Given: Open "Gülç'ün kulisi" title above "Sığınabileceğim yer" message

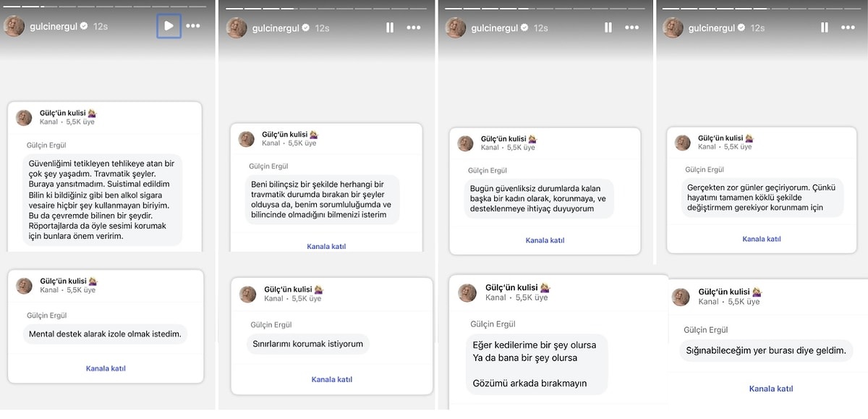Looking at the screenshot, I should tap(726, 292).
